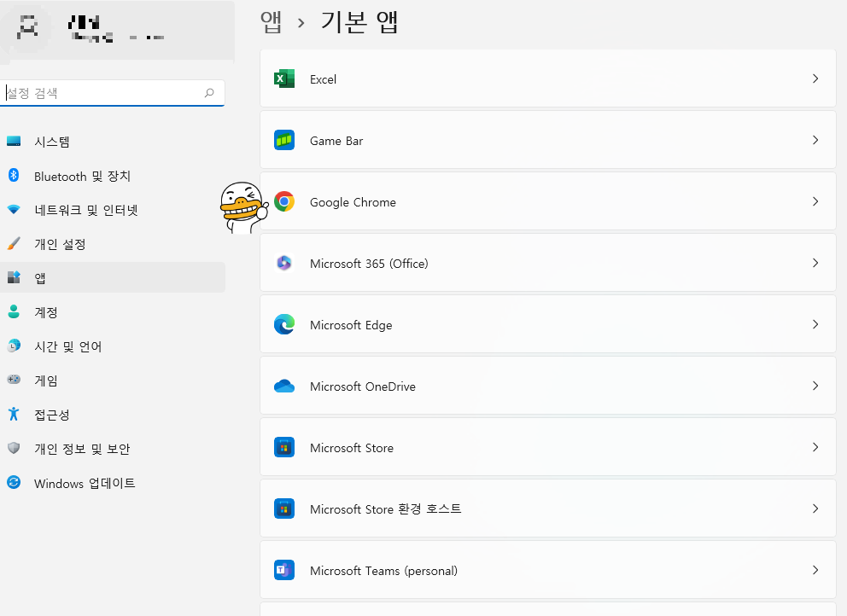This screenshot has width=847, height=616.
Task: Select the Microsoft Teams (personal) entry
Action: [548, 570]
